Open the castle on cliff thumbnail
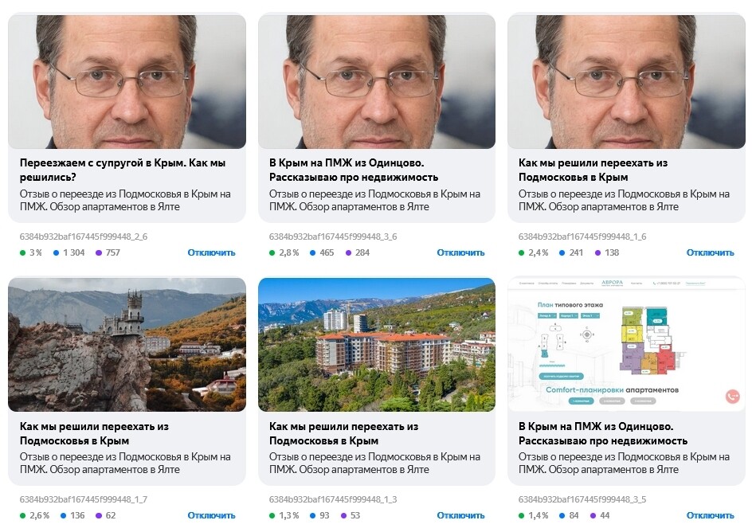The height and width of the screenshot is (532, 756). click(x=127, y=344)
